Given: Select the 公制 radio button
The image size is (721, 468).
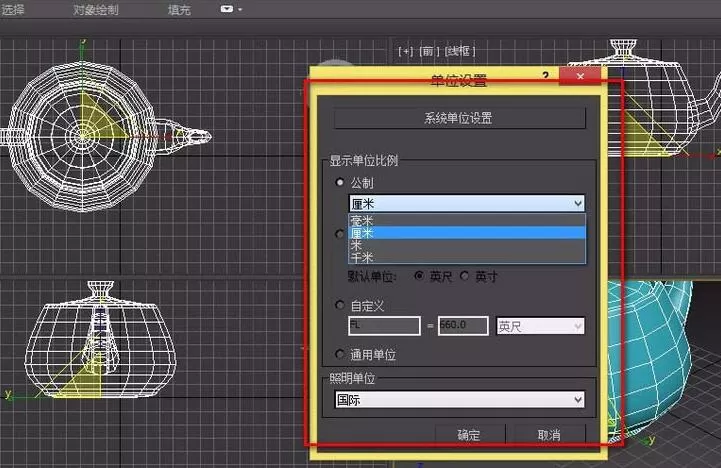Looking at the screenshot, I should click(x=340, y=183).
